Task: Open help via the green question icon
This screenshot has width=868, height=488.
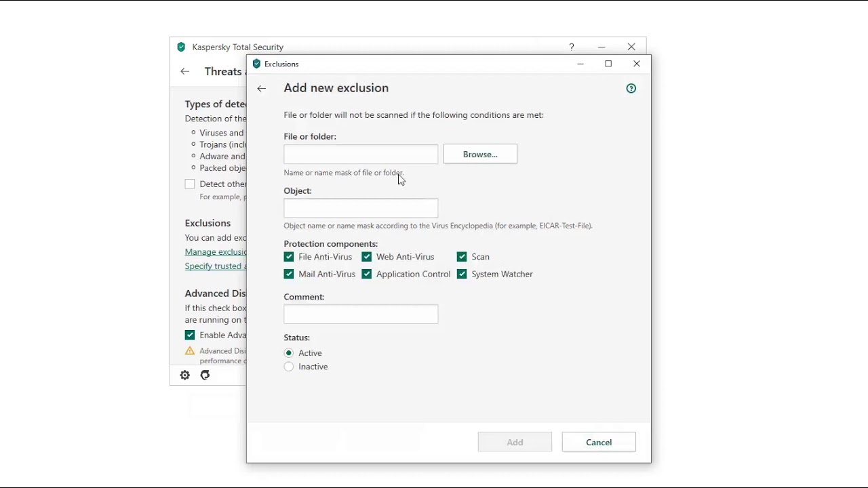Action: (631, 88)
